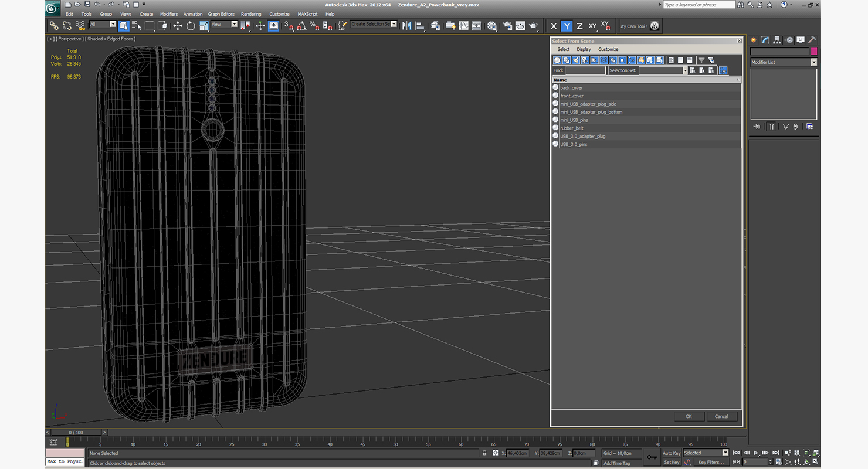Toggle 3D Snaps button
The width and height of the screenshot is (868, 469).
[289, 26]
